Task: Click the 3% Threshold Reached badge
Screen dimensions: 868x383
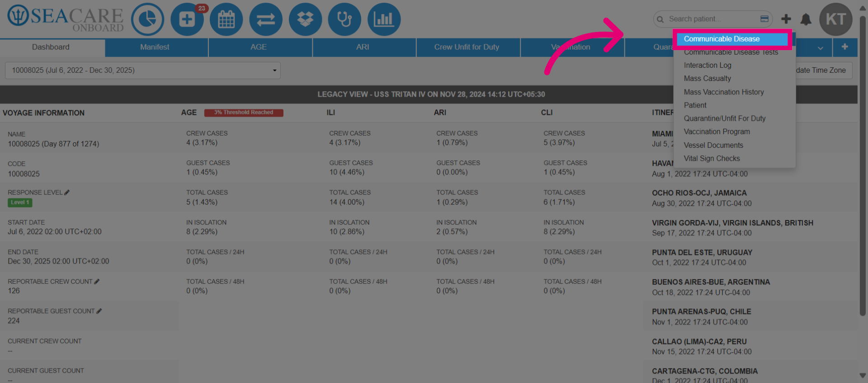Action: 244,112
